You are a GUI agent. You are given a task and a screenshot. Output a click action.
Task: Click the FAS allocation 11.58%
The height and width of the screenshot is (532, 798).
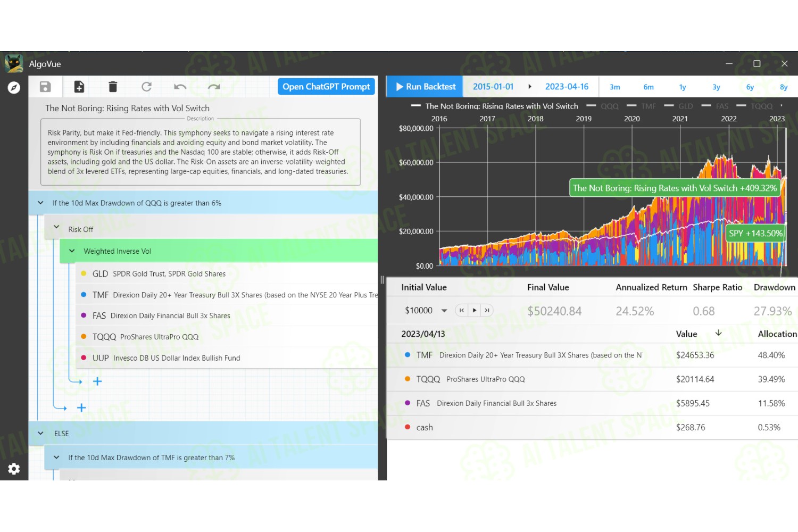771,403
